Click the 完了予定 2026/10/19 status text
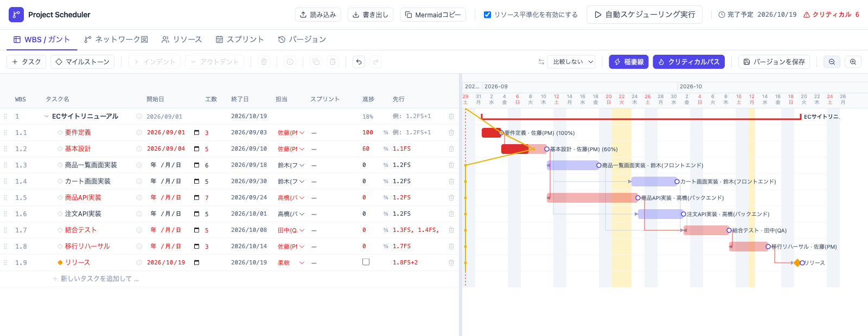 (757, 15)
